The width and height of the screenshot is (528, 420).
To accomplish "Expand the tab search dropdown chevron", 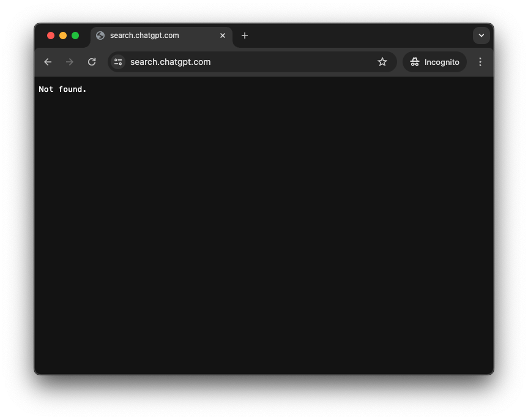I will pyautogui.click(x=482, y=36).
